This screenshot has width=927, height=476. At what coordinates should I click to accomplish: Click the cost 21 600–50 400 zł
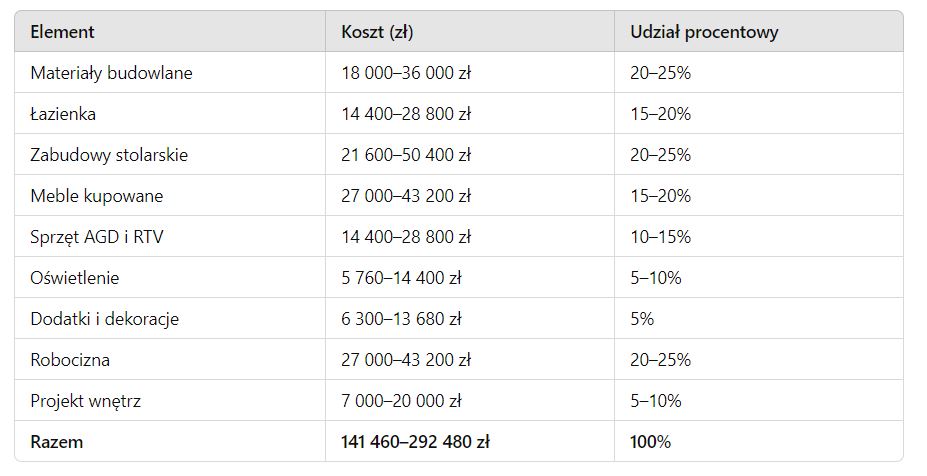click(406, 155)
